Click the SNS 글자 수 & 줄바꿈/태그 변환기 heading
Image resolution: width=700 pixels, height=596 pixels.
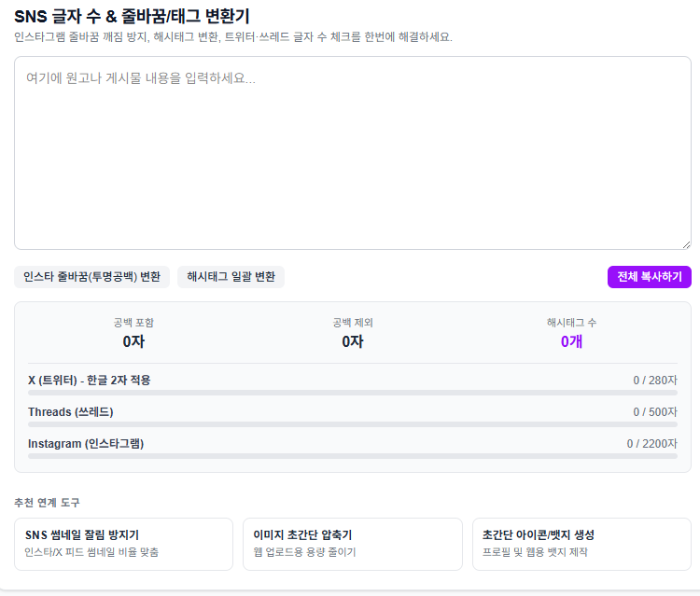click(132, 17)
